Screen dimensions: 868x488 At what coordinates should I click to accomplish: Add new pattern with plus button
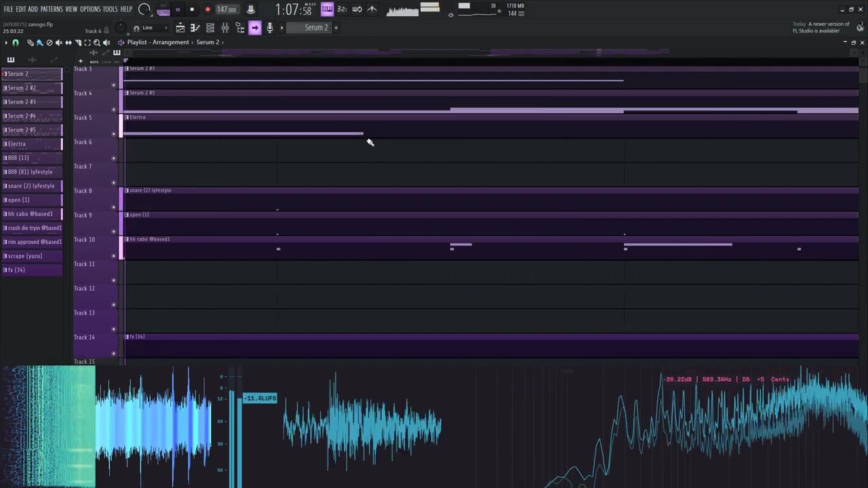pos(336,28)
